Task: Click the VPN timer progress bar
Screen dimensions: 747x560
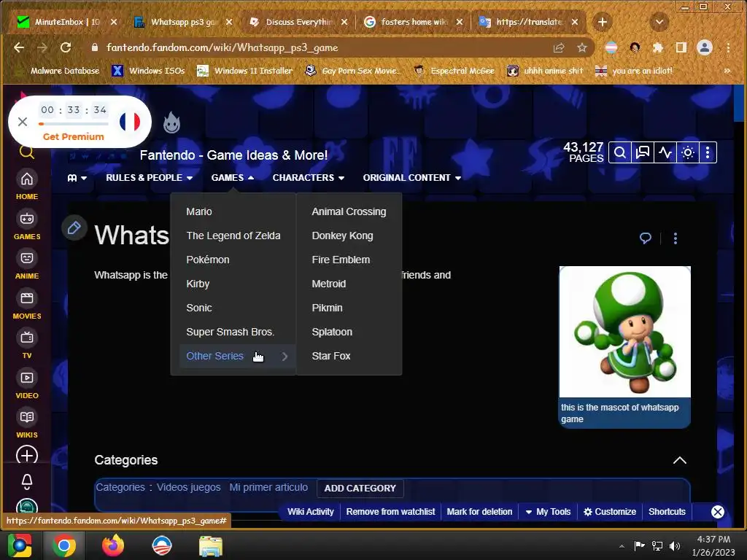Action: tap(74, 124)
